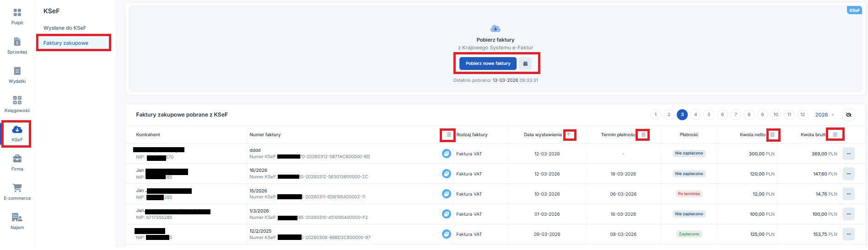Screen dimensions: 868x250
Task: Toggle sorting on Kwota netto column
Action: pyautogui.click(x=772, y=135)
